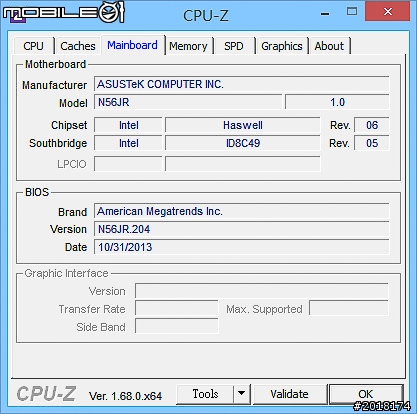Select the Mainboard tab
This screenshot has height=414, width=417.
pos(133,45)
